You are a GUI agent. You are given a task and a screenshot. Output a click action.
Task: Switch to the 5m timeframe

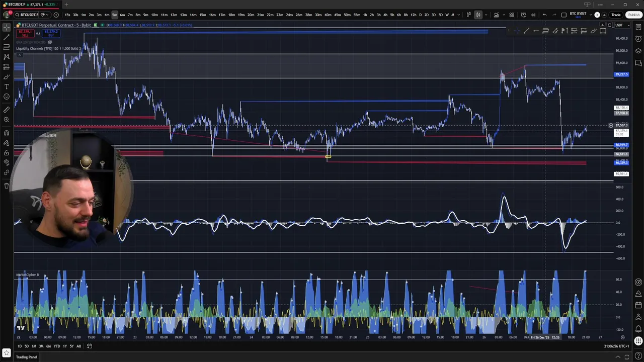115,15
